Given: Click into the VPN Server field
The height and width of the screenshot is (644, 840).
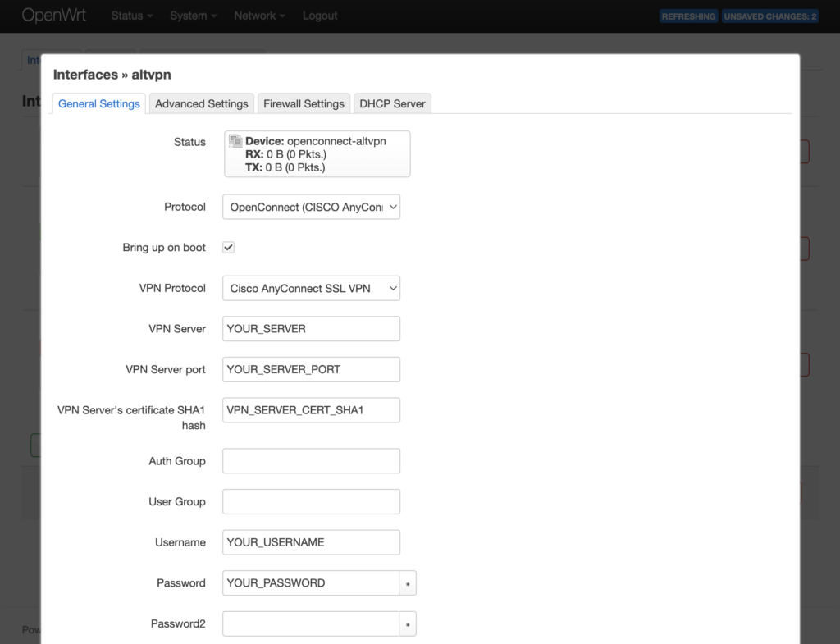Looking at the screenshot, I should pos(311,329).
